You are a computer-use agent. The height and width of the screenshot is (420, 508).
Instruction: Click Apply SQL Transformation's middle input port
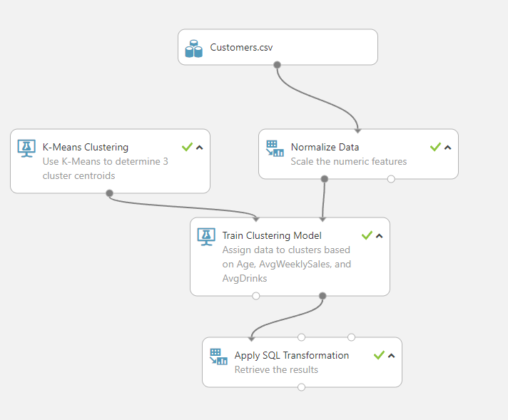tap(301, 337)
